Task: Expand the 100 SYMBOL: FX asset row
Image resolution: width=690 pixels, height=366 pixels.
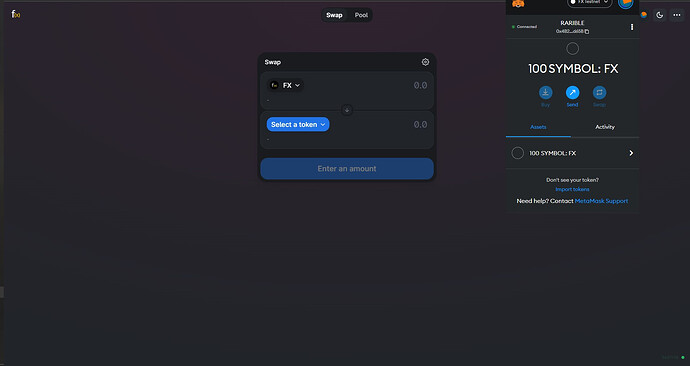Action: click(573, 153)
